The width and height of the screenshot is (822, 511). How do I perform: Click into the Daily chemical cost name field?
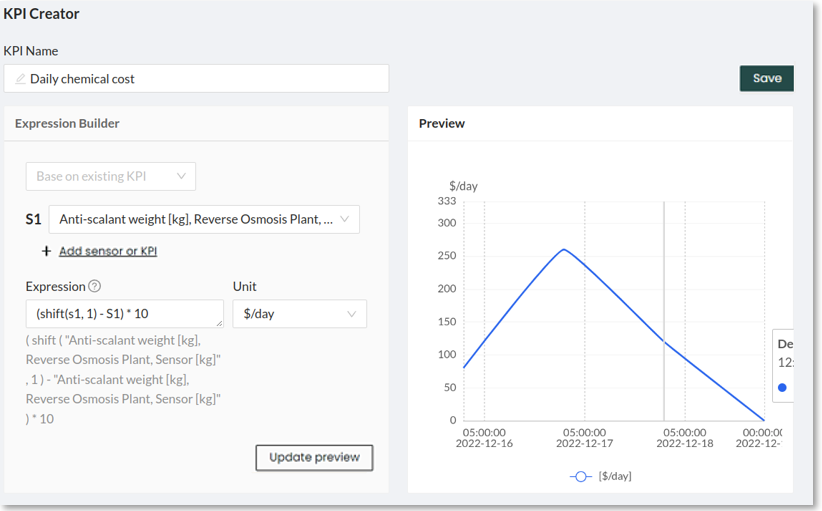(200, 79)
